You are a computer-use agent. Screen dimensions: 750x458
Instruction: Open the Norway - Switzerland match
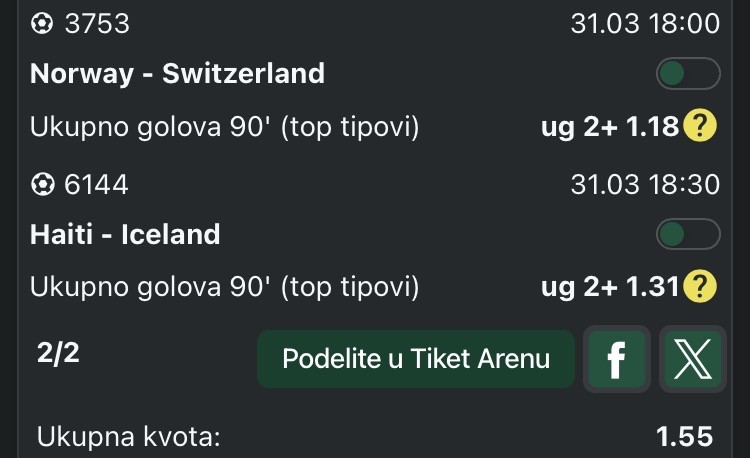coord(177,73)
